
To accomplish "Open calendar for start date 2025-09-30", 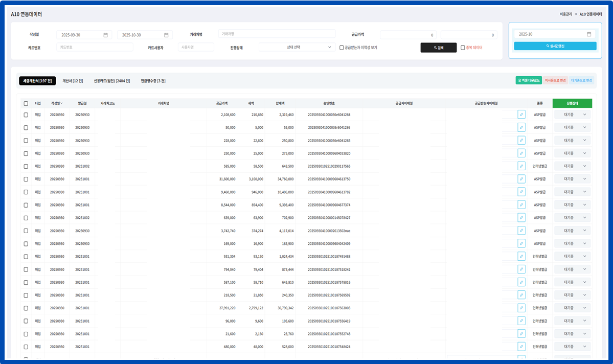I will [105, 35].
